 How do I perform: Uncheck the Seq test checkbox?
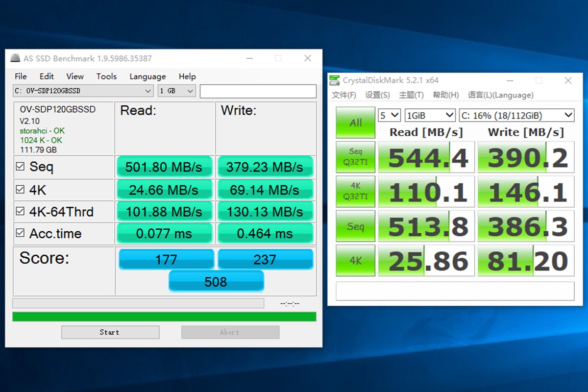20,167
